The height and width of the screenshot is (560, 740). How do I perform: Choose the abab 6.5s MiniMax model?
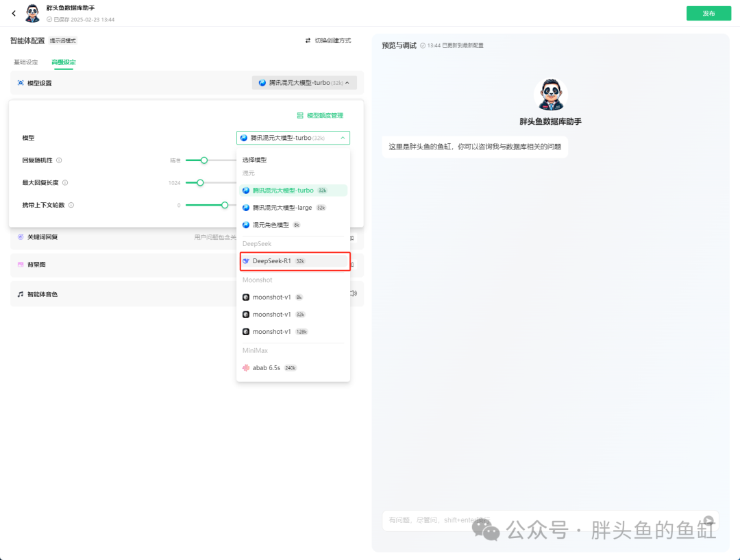(x=293, y=368)
